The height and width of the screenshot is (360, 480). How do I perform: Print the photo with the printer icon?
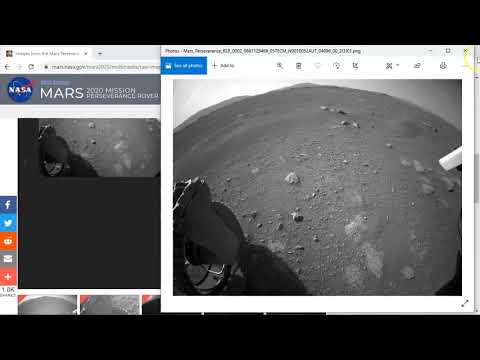(443, 66)
